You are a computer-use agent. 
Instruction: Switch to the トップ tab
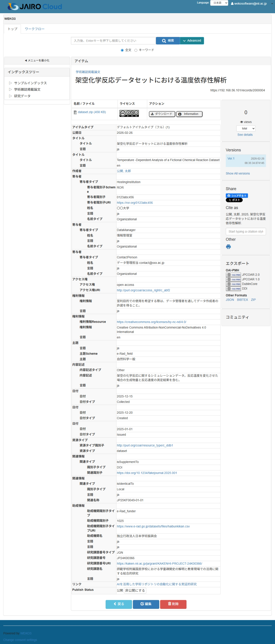(13, 29)
